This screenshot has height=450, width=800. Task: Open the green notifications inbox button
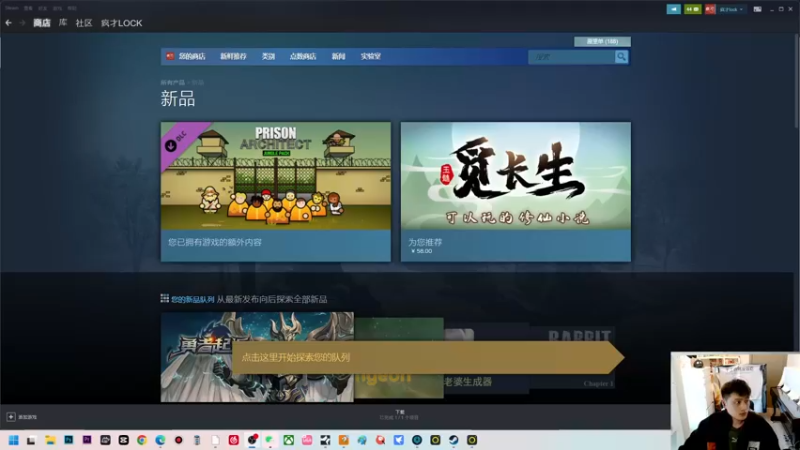click(692, 9)
